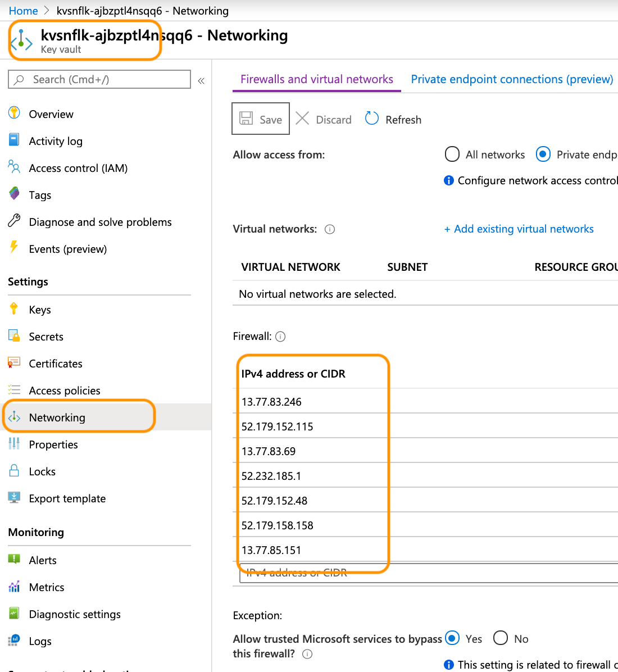
Task: Click the Events lightning bolt icon
Action: point(14,247)
